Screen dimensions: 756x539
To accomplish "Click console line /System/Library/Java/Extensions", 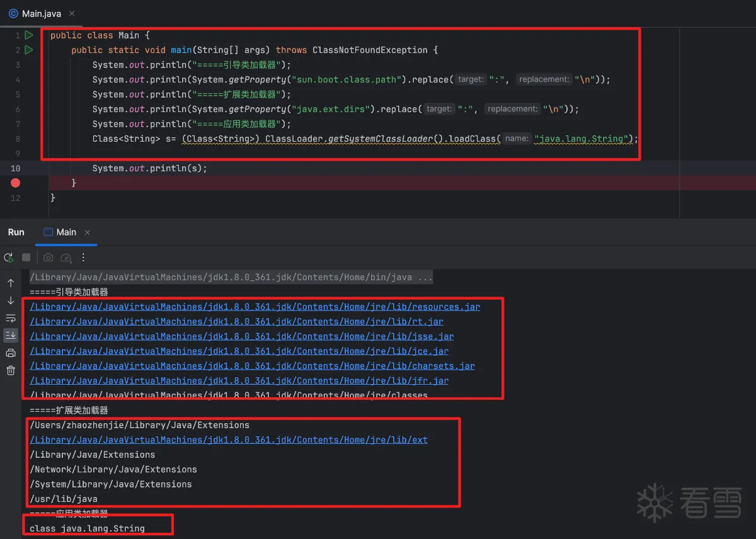I will (111, 484).
